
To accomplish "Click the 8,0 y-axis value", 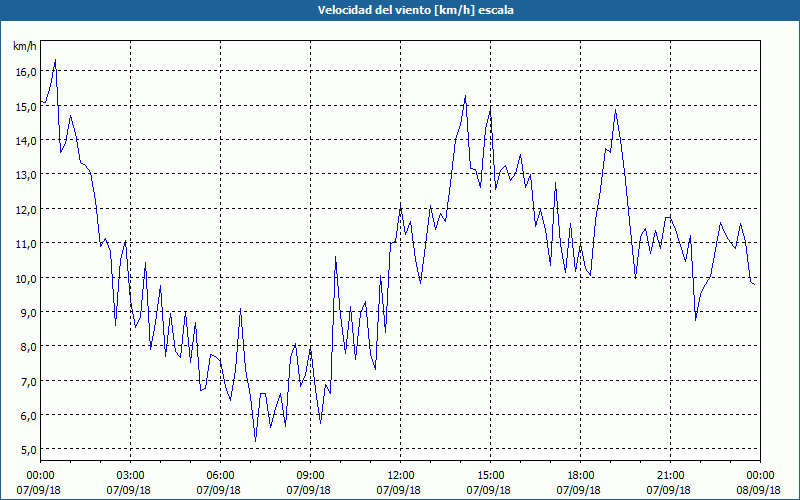I will click(x=29, y=347).
